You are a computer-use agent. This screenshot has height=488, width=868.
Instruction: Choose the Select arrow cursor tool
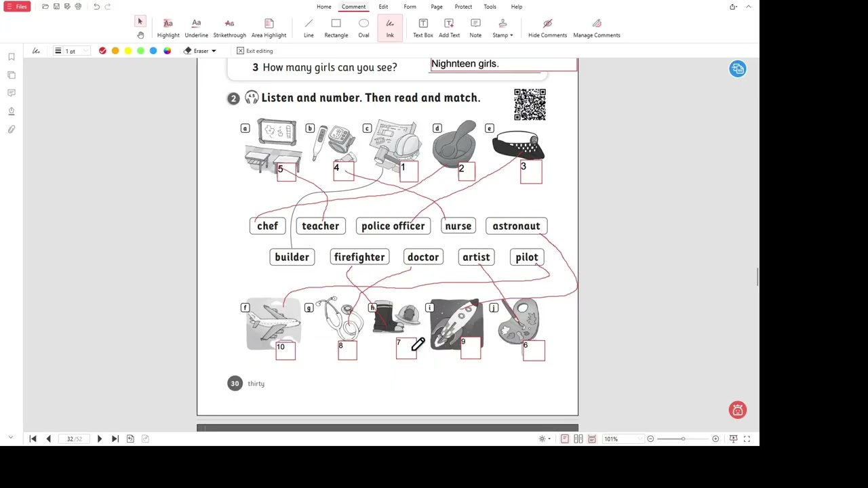tap(140, 22)
